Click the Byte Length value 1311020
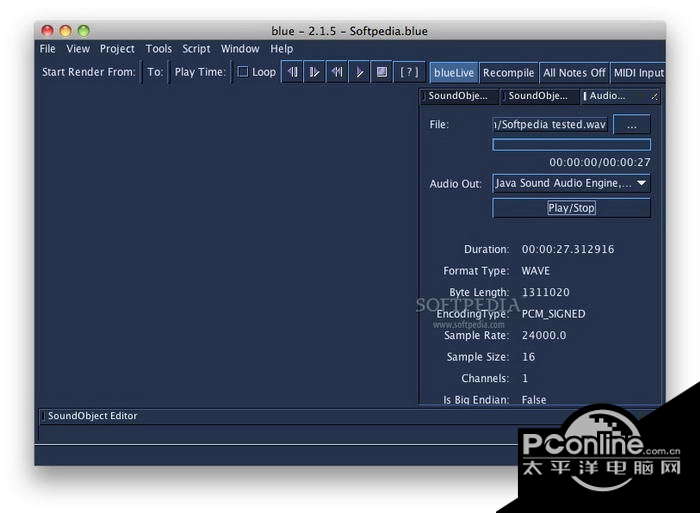This screenshot has width=700, height=513. (546, 292)
